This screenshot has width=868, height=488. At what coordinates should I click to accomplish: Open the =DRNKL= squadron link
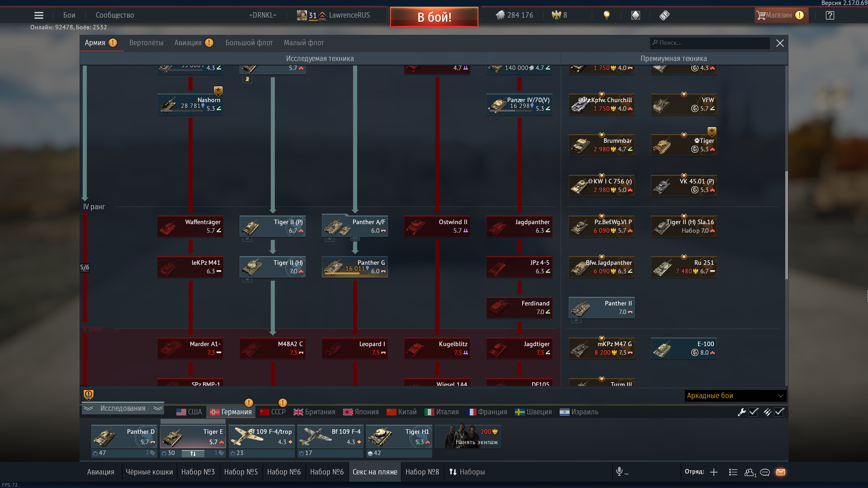tap(263, 15)
